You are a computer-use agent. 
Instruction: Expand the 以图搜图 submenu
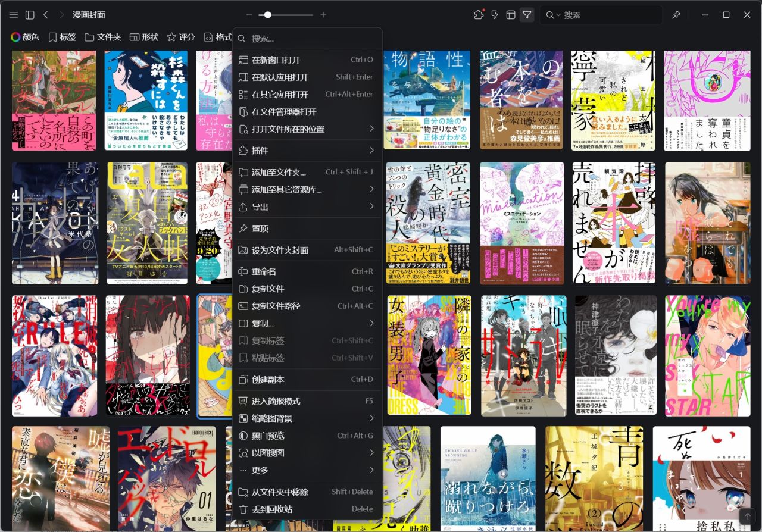[x=307, y=453]
